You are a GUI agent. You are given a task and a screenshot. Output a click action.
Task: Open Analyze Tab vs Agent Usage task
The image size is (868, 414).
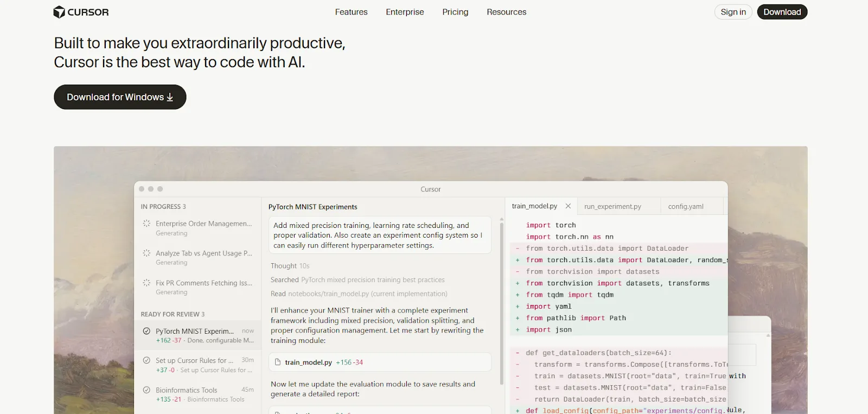tap(198, 257)
